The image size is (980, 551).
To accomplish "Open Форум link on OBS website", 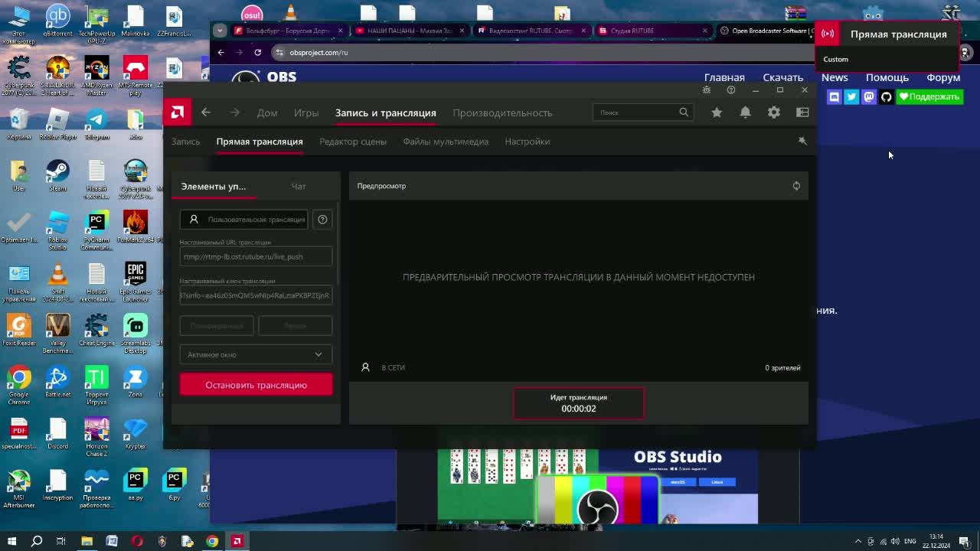I will [x=943, y=77].
